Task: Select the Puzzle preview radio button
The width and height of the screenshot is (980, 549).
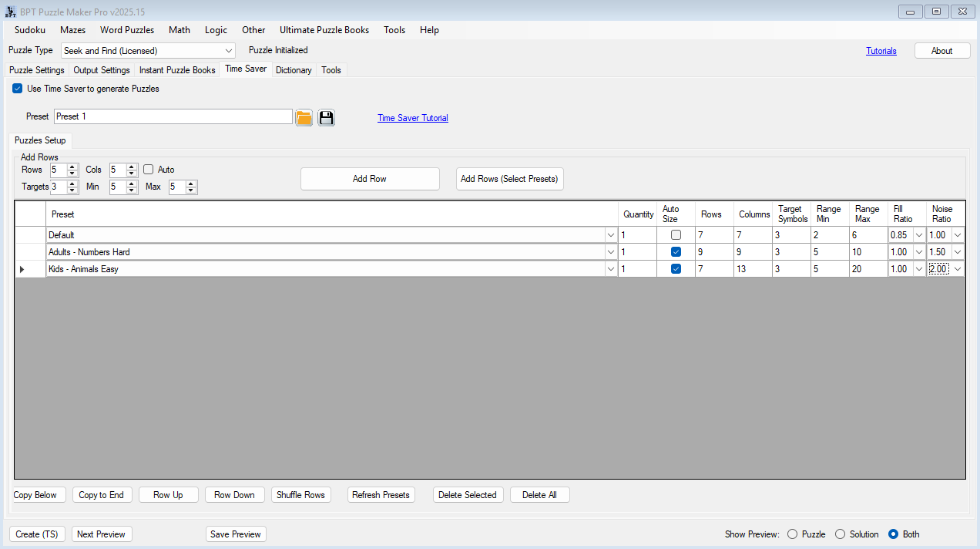Action: [792, 534]
